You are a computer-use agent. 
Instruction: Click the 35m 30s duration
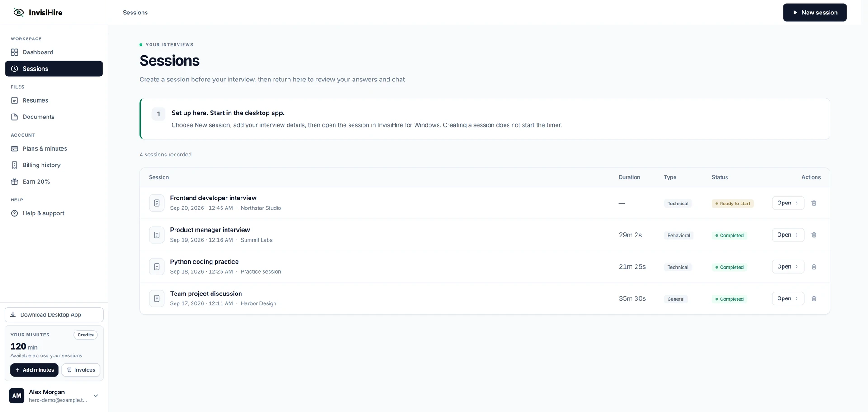point(632,298)
